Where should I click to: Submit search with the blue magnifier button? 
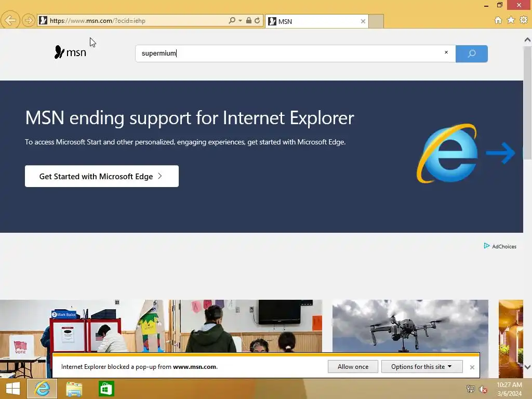(472, 54)
